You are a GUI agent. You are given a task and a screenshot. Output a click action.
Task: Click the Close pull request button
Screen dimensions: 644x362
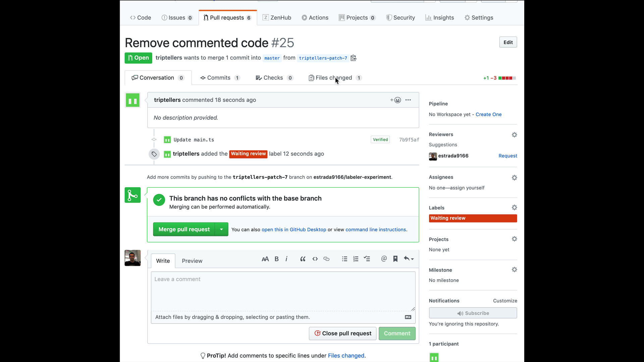point(342,334)
